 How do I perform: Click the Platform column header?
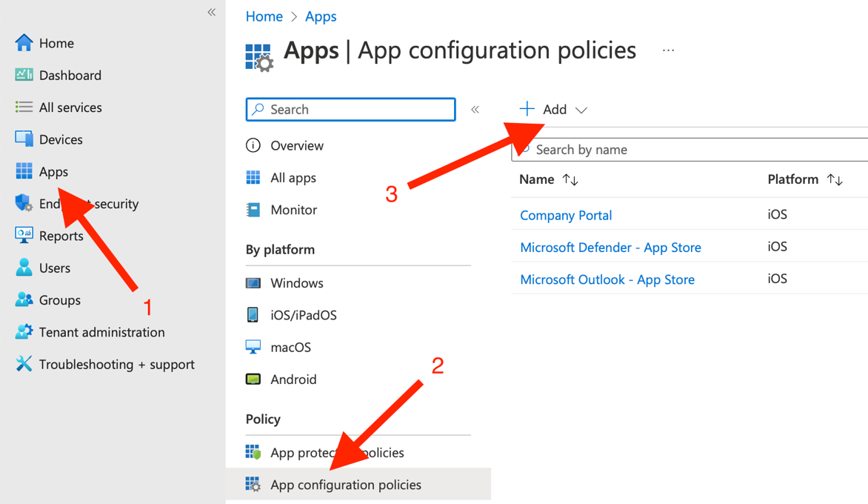pos(793,179)
